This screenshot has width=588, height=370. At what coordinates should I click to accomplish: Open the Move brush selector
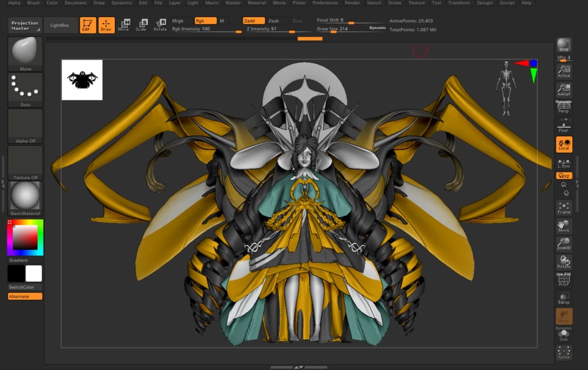click(x=25, y=54)
